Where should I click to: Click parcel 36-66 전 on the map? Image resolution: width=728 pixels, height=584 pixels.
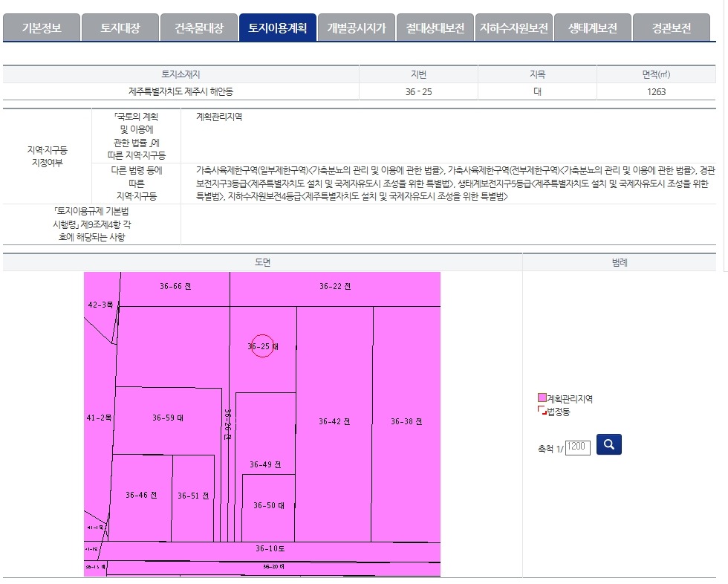click(x=175, y=287)
